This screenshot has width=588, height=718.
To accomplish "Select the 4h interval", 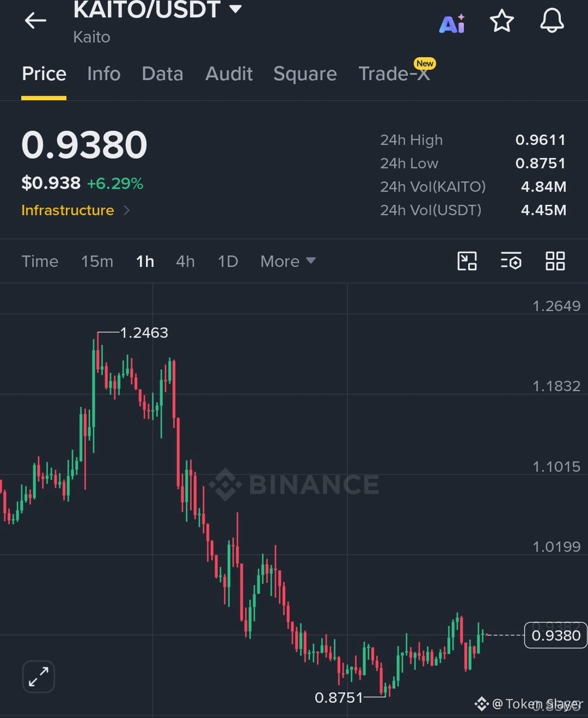I will [185, 261].
